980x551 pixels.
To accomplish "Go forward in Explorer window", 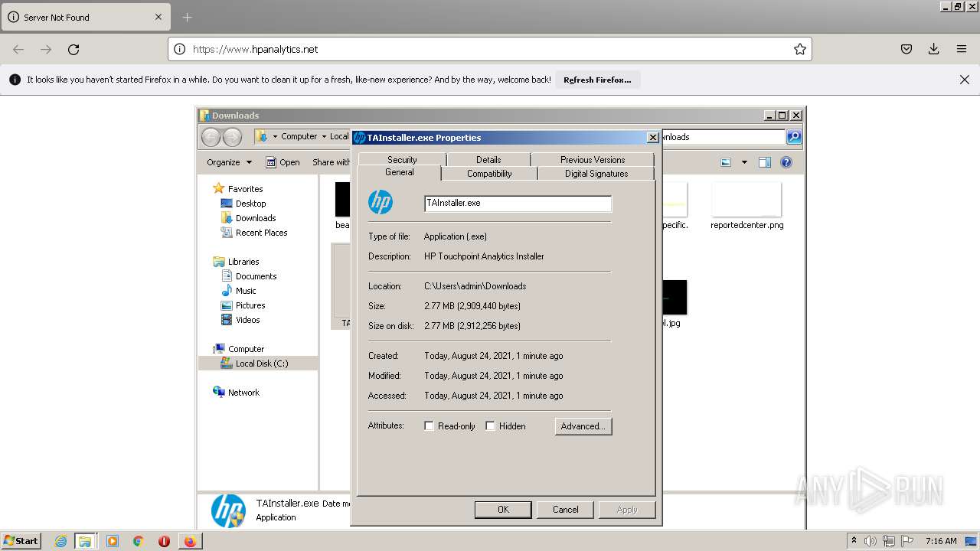I will (232, 137).
